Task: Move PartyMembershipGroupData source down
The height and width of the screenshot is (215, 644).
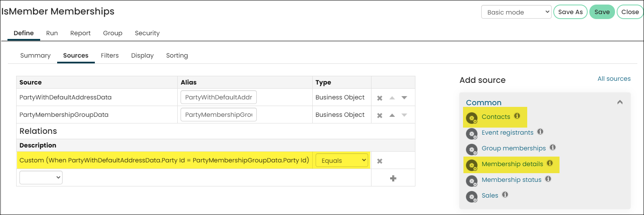Action: (404, 115)
